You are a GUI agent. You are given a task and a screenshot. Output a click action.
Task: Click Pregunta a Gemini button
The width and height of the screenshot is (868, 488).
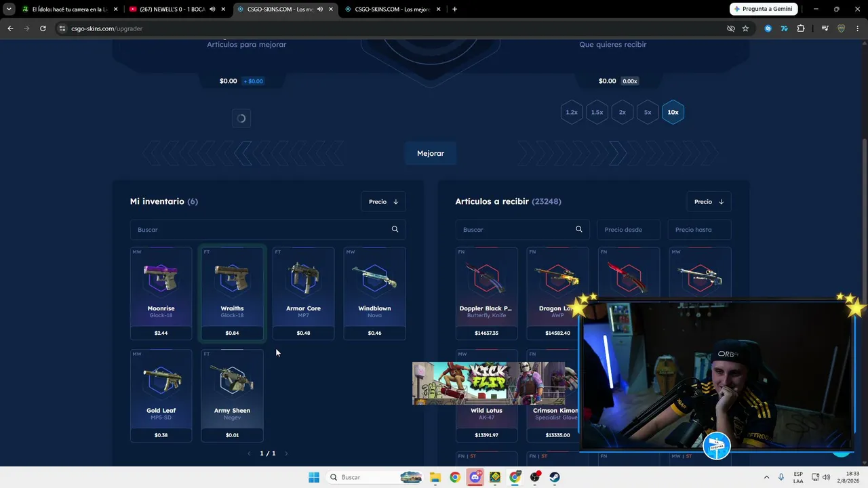(x=763, y=9)
